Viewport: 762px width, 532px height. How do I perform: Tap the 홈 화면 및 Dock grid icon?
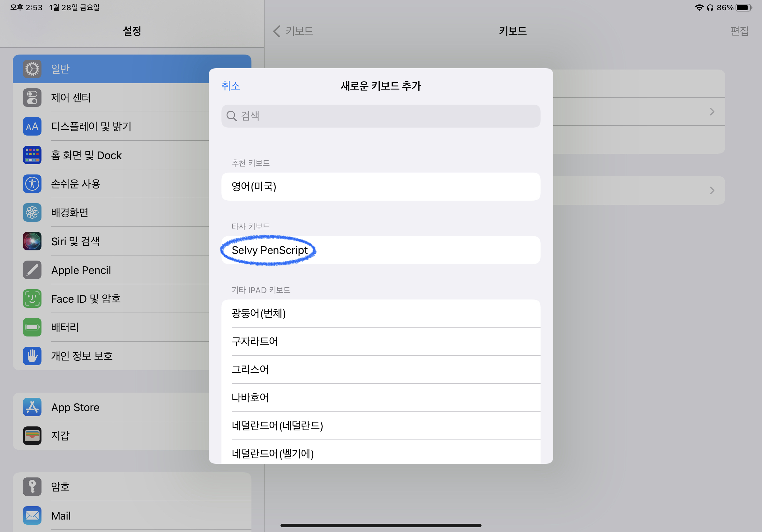[32, 155]
